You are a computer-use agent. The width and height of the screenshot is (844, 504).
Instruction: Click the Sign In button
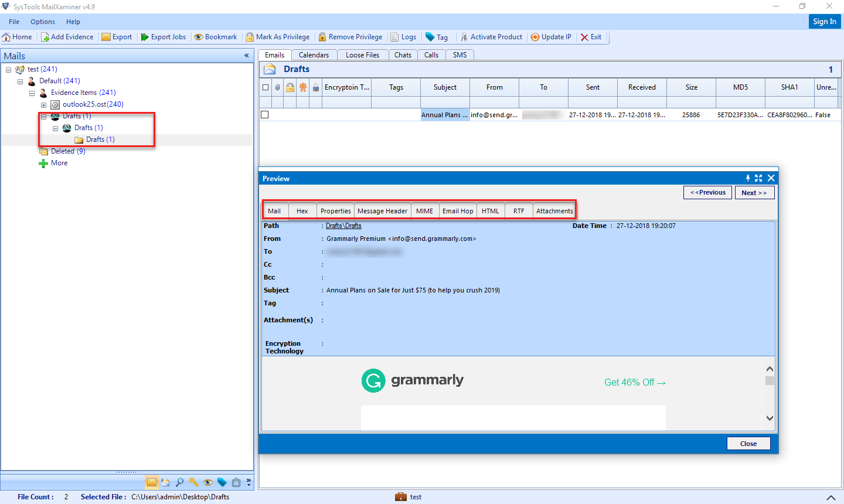825,21
